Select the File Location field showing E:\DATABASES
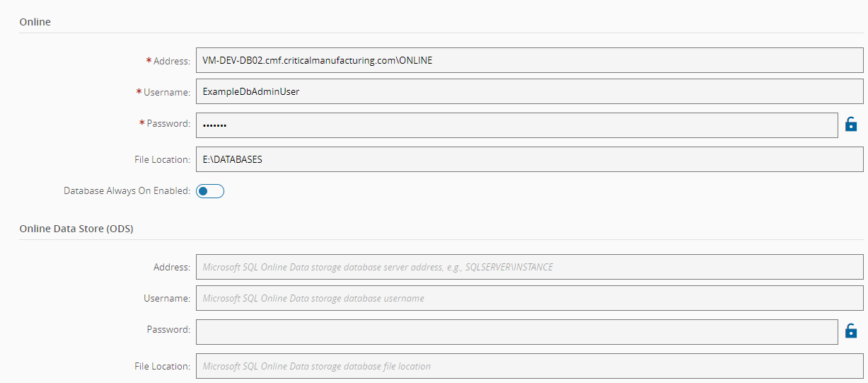Viewport: 868px width, 383px height. point(529,159)
